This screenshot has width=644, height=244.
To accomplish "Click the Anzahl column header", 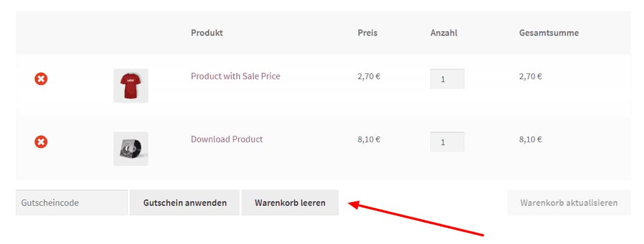I will point(444,33).
